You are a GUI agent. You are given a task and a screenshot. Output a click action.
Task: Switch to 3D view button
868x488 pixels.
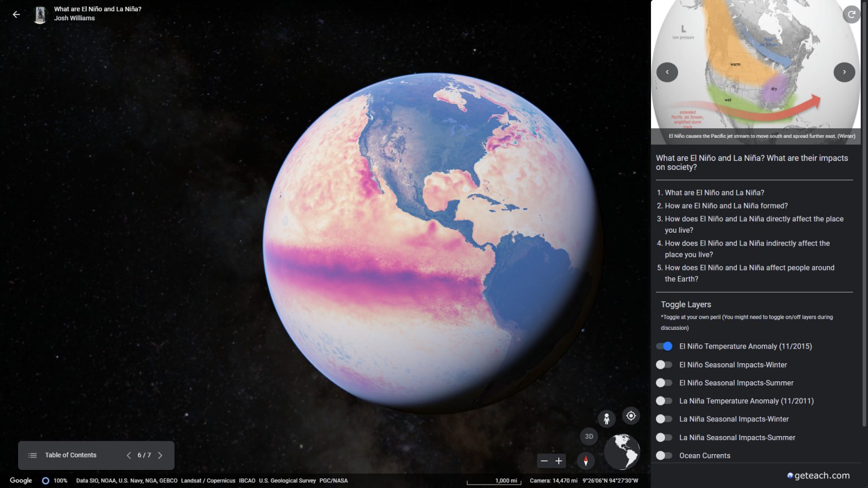coord(589,436)
